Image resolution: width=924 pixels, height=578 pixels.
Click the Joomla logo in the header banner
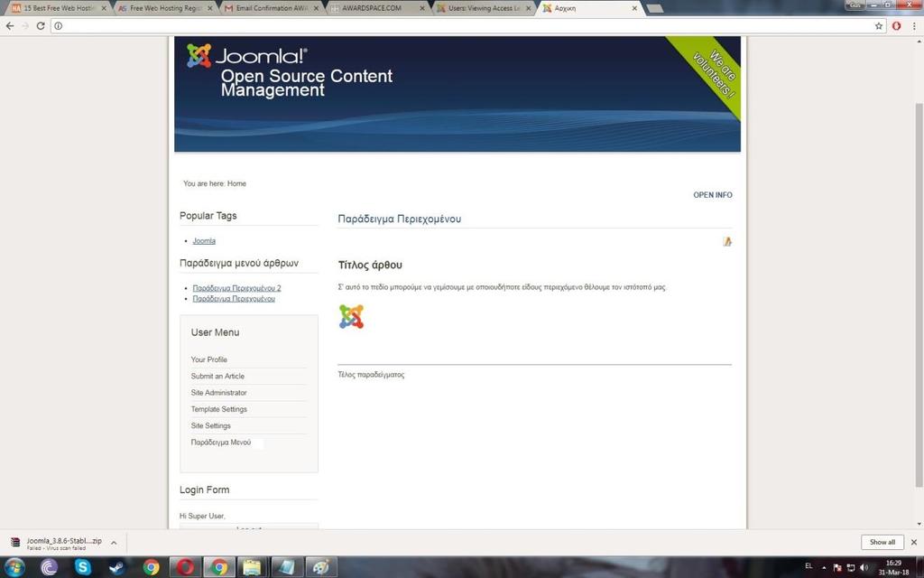coord(247,55)
